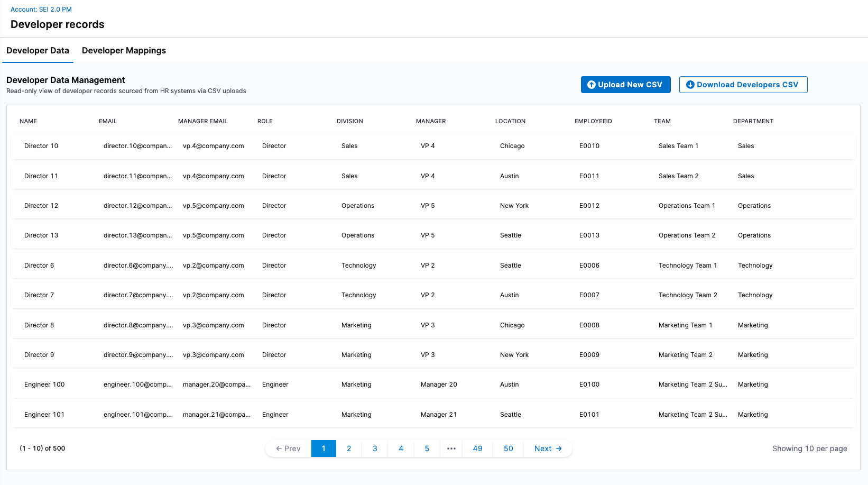This screenshot has width=868, height=485.
Task: Select the Developer Data tab
Action: tap(38, 51)
